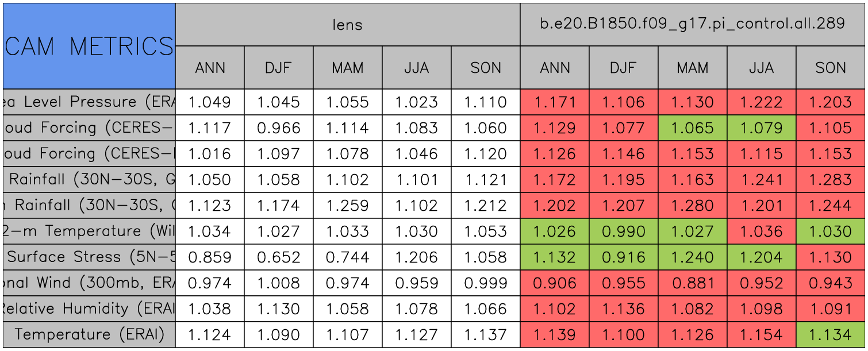868x351 pixels.
Task: Click the CAM METRICS header cell
Action: pos(89,46)
